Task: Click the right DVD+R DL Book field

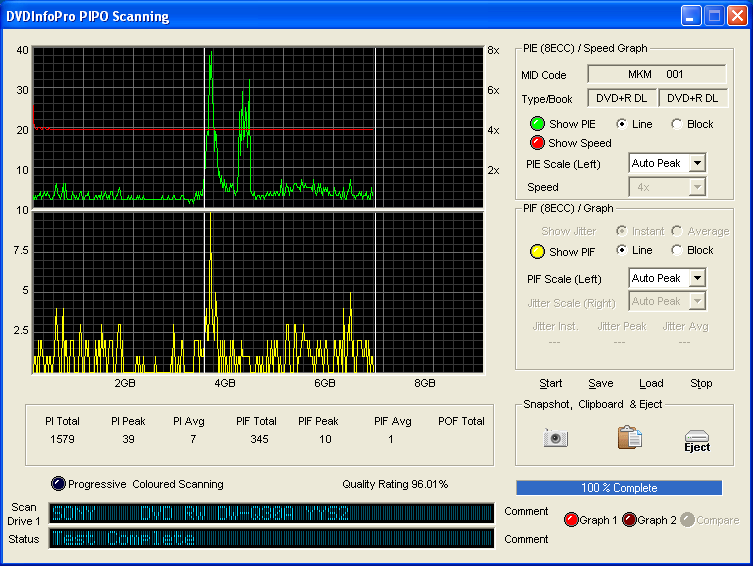Action: click(x=692, y=98)
